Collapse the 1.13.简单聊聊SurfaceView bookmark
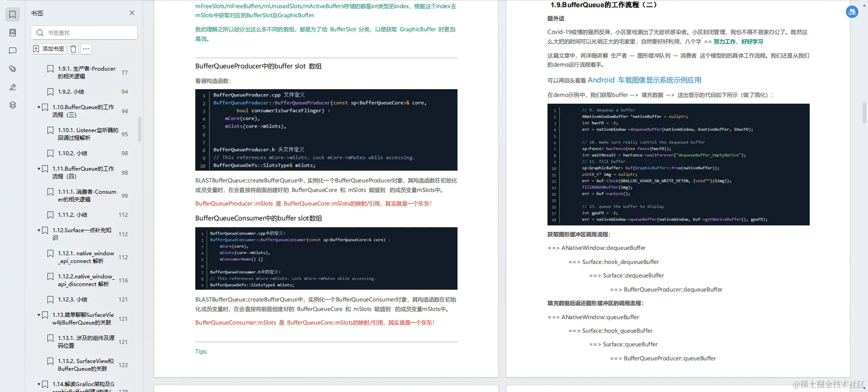868x392 pixels. click(x=39, y=315)
